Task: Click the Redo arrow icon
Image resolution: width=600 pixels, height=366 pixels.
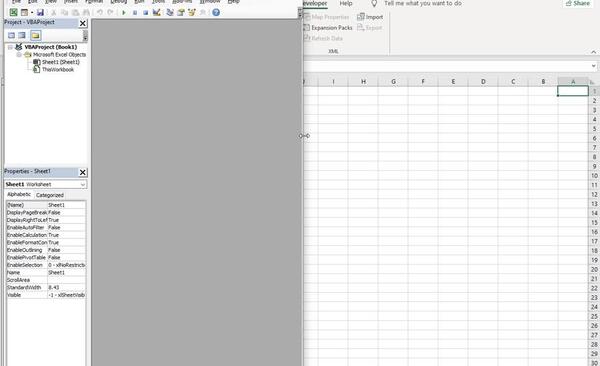Action: click(x=111, y=13)
